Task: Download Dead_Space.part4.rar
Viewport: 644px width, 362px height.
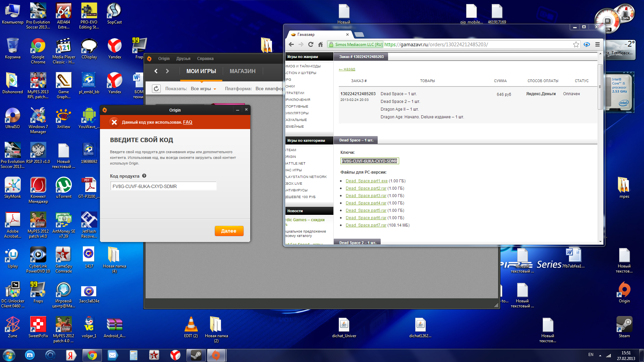Action: (366, 203)
